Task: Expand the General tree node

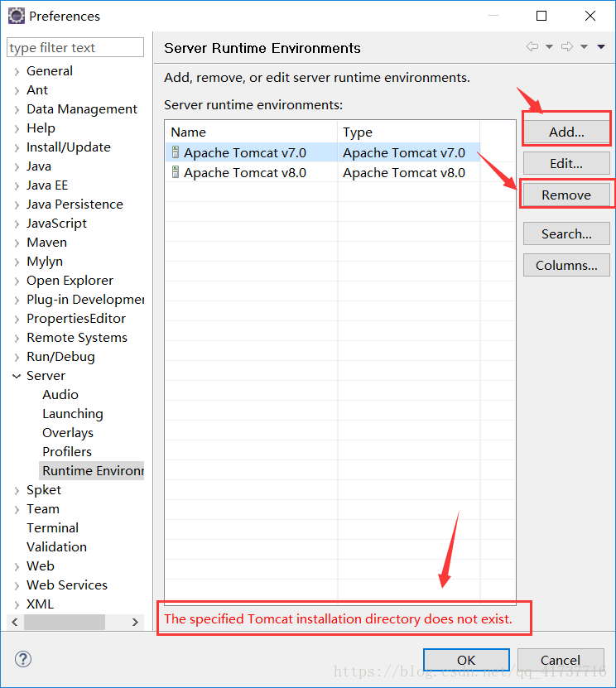Action: (17, 71)
